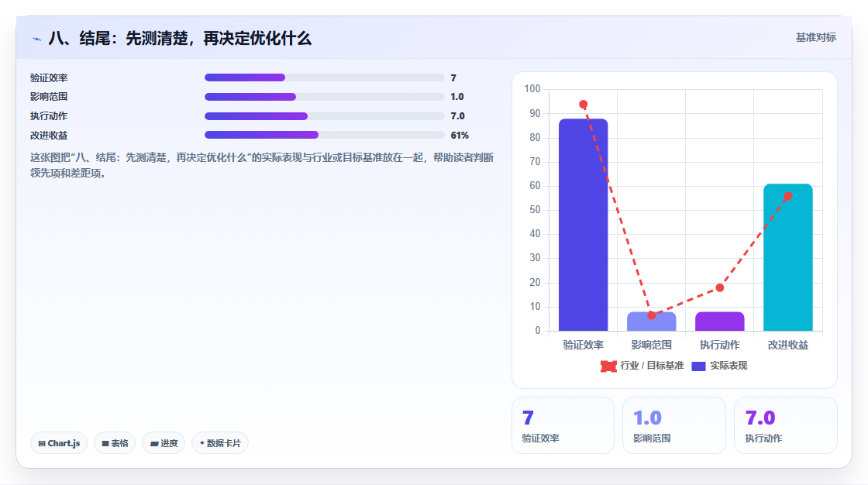The height and width of the screenshot is (485, 868).
Task: Click the 61% value in 改进收益 row
Action: click(460, 135)
